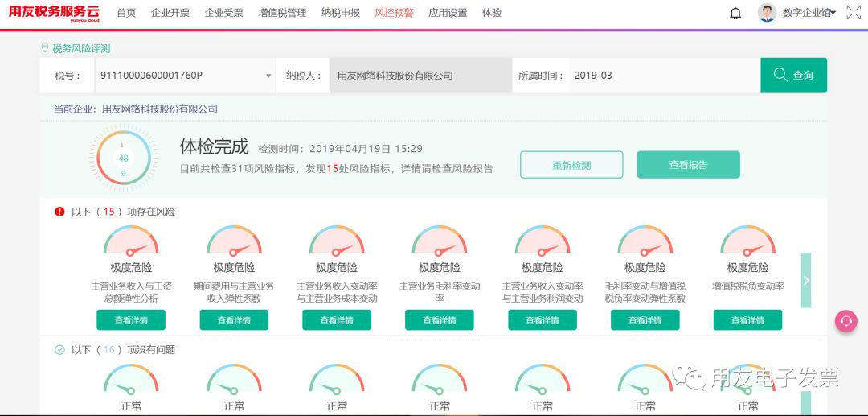Click the red 15 in the summary sentence
The width and height of the screenshot is (868, 416).
tap(332, 168)
